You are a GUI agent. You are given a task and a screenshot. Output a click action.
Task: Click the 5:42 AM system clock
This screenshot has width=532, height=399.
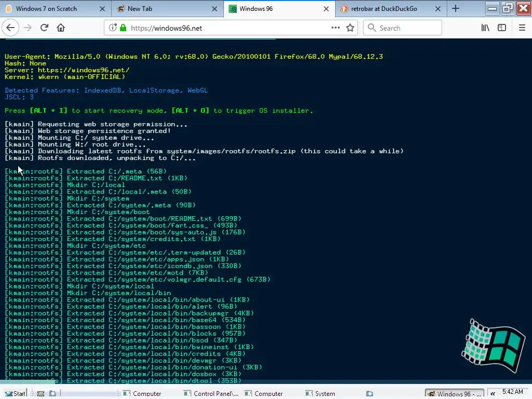tap(513, 392)
